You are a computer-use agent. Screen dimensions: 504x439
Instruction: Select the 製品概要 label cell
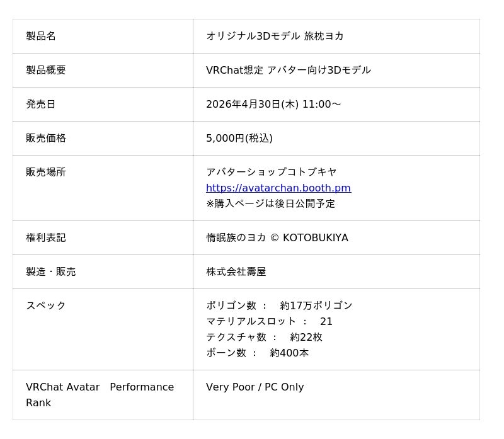(46, 70)
